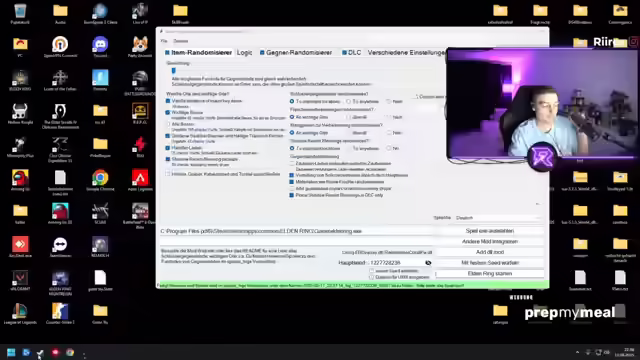Enable the Alle Bosse checkbox
The height and width of the screenshot is (360, 640).
[168, 124]
